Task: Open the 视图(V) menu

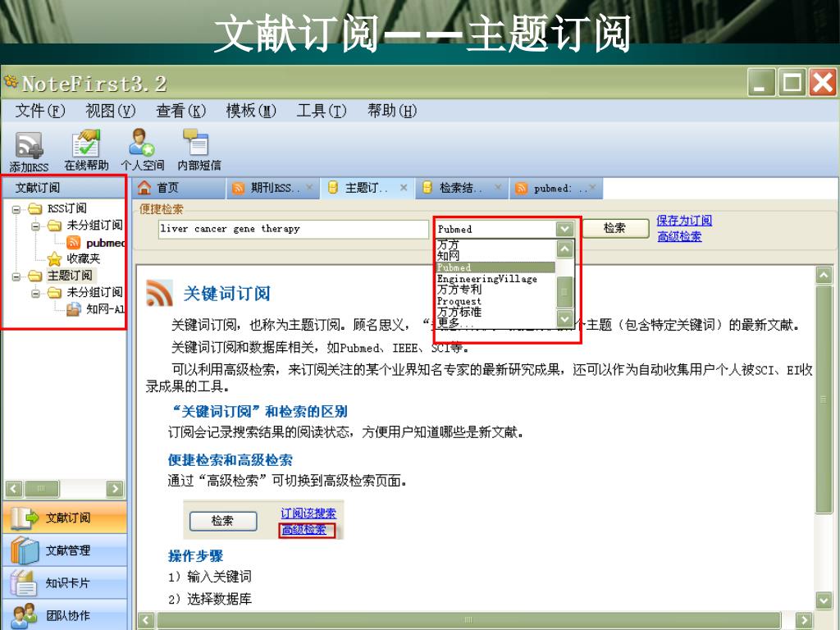Action: tap(111, 111)
